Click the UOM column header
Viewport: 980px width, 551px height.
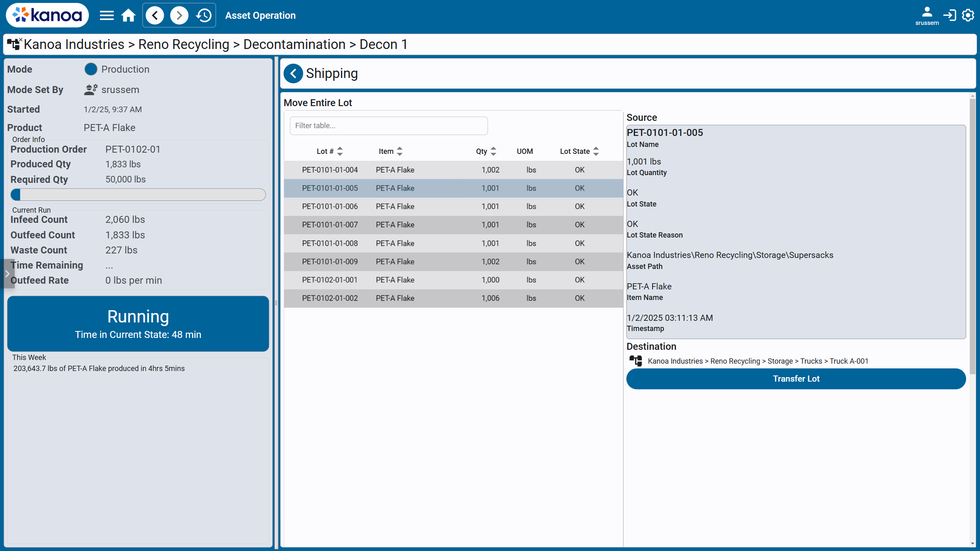[525, 151]
